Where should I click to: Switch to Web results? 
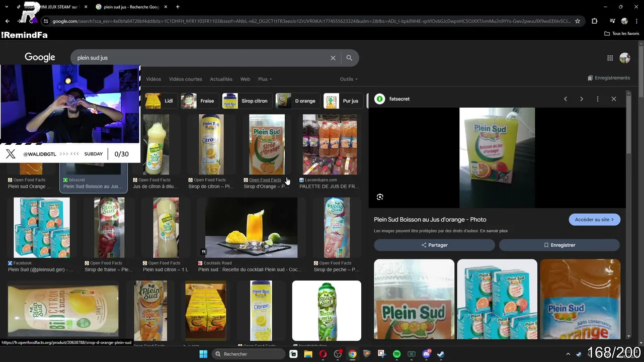click(245, 79)
